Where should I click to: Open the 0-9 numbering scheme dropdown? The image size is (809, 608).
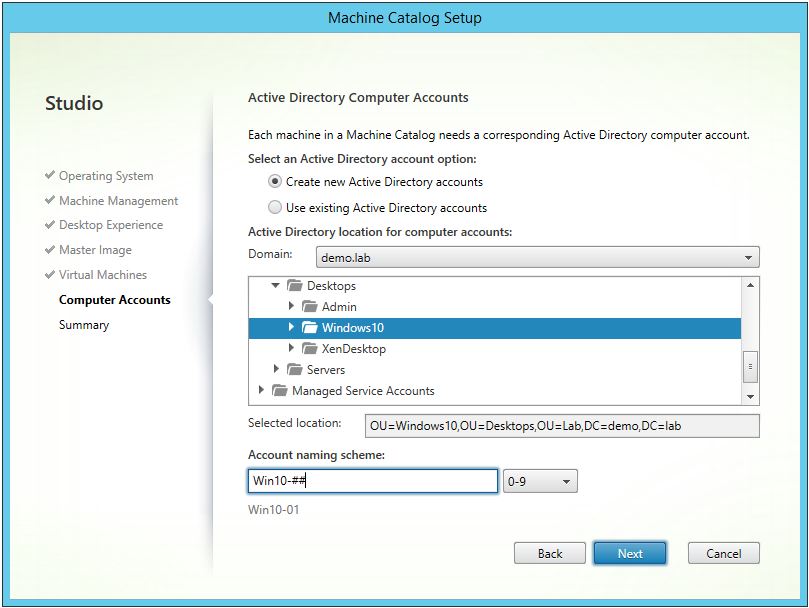pyautogui.click(x=540, y=482)
